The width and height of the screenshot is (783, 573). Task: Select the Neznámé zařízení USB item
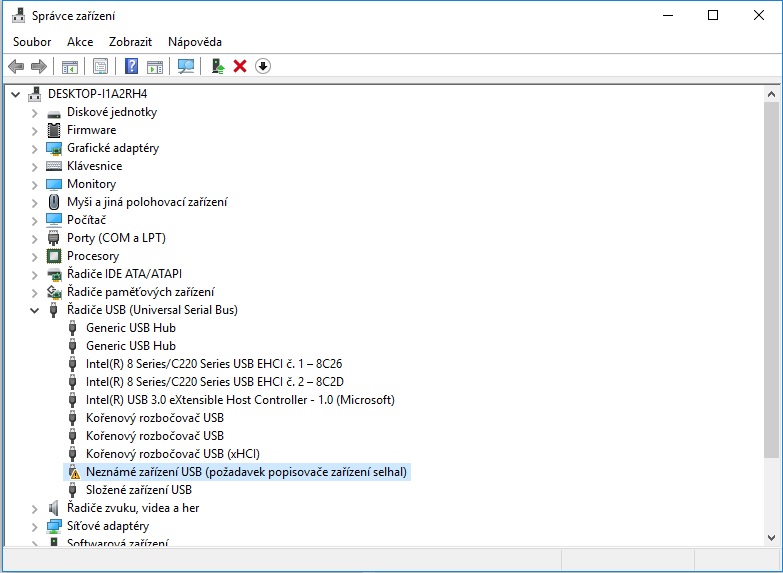[x=246, y=472]
